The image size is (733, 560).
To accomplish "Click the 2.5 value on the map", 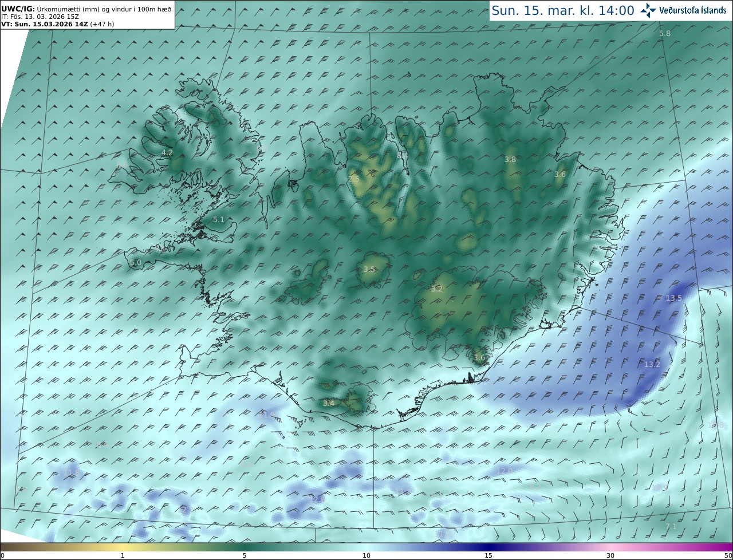I will pos(354,179).
